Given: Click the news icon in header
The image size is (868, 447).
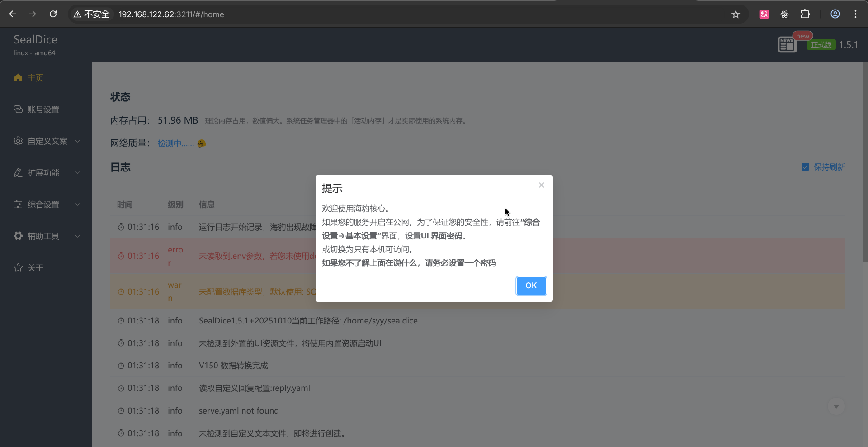Looking at the screenshot, I should (x=787, y=44).
